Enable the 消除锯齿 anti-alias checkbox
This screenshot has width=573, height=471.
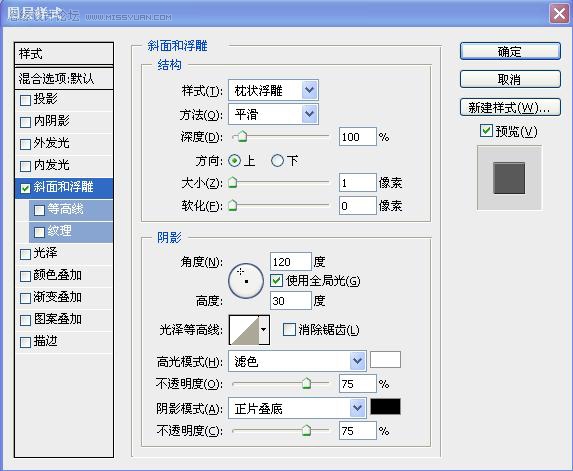[x=289, y=330]
